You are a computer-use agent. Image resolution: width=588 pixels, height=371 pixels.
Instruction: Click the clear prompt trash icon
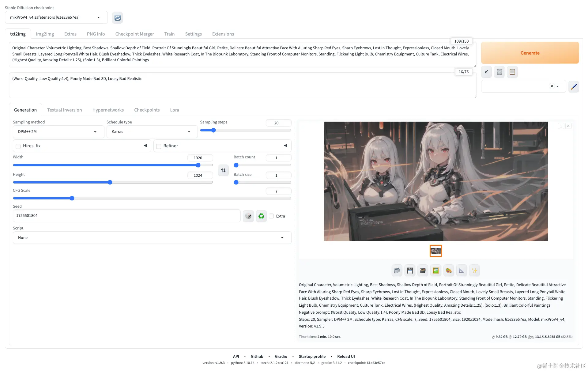tap(499, 72)
